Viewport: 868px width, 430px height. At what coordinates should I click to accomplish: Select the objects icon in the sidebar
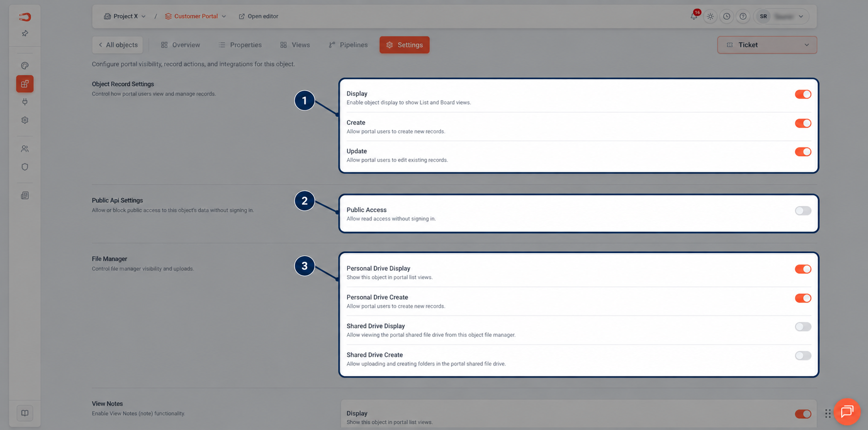coord(25,84)
